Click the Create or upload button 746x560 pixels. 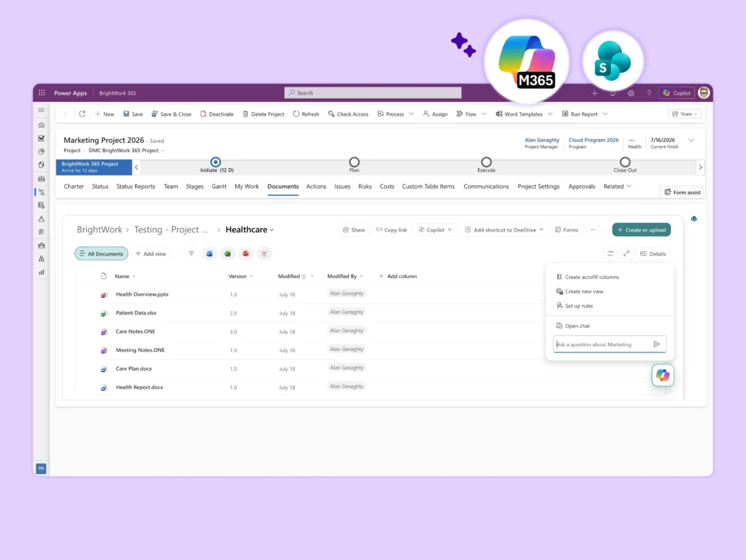tap(641, 230)
